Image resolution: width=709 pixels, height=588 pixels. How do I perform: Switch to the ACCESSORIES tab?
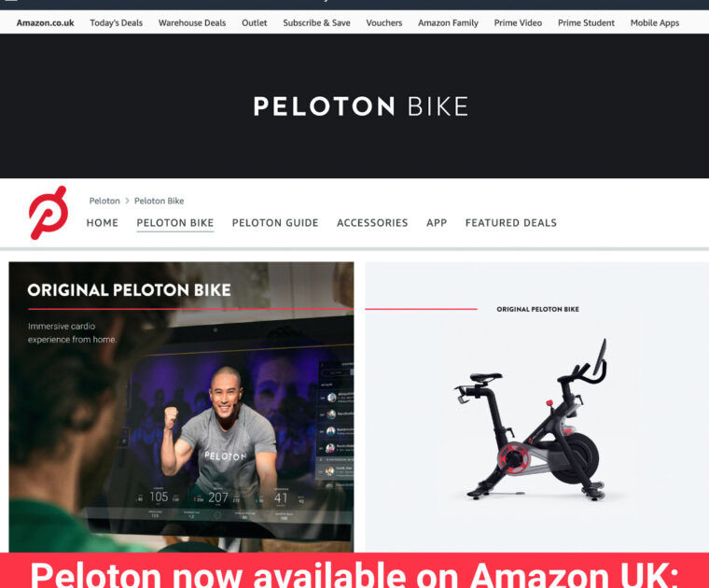(372, 222)
